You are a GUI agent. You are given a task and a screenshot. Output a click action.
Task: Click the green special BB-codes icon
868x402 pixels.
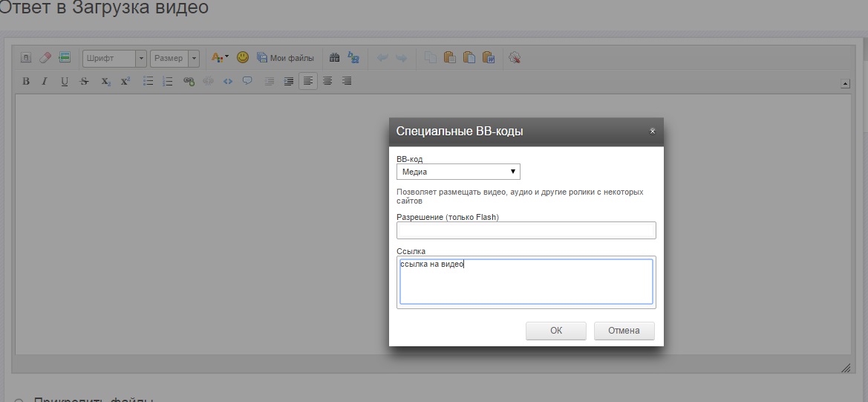64,57
